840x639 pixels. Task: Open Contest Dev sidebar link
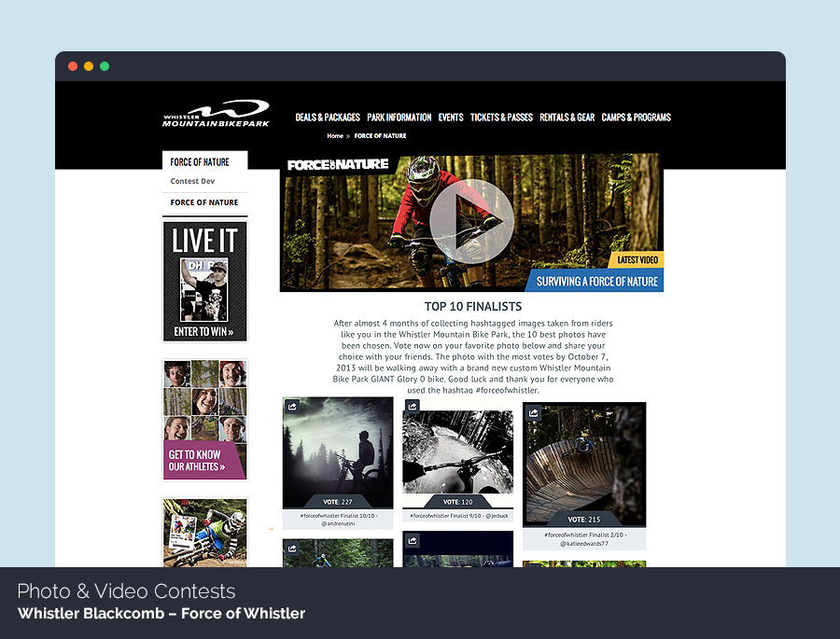tap(192, 181)
